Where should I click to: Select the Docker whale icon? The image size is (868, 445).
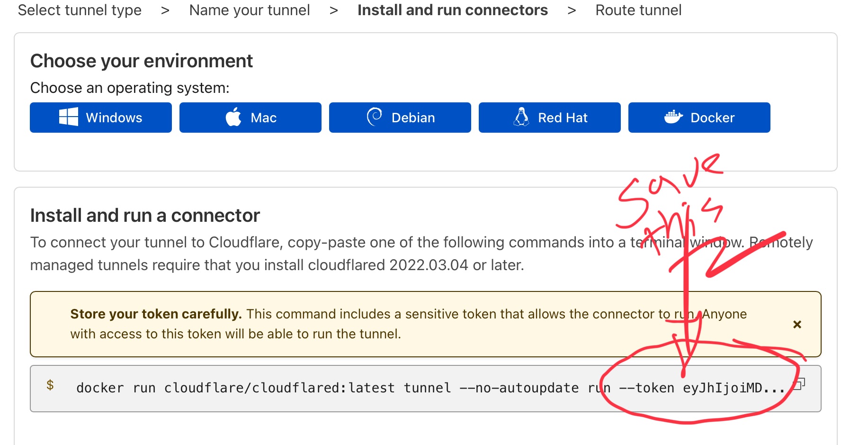click(673, 118)
